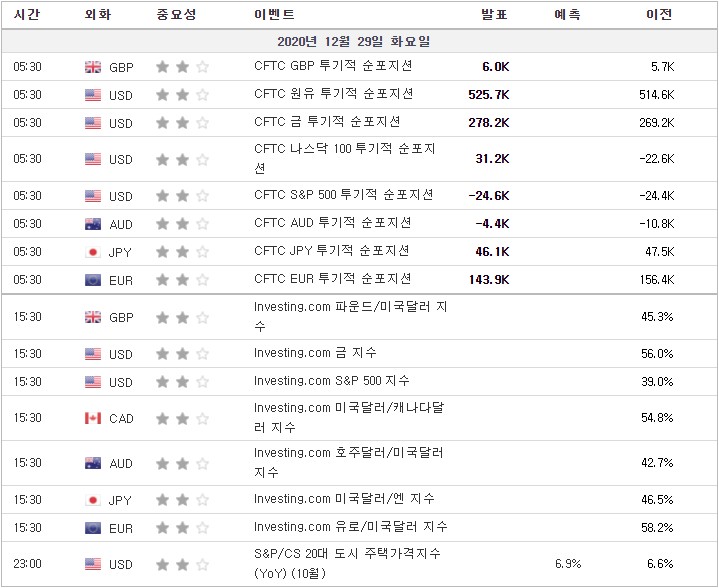Screen dimensions: 719x588
Task: Click importance stars in 미국달러/엔 지수 row
Action: [183, 499]
